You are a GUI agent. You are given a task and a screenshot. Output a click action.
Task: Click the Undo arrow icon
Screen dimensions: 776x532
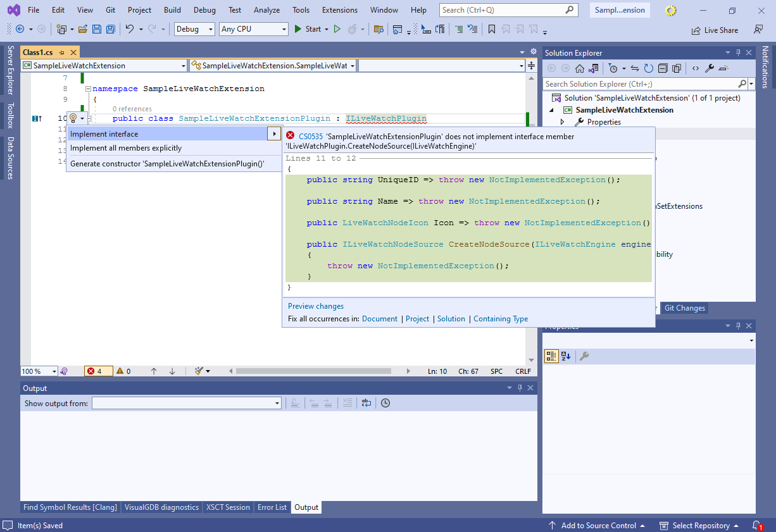(129, 29)
